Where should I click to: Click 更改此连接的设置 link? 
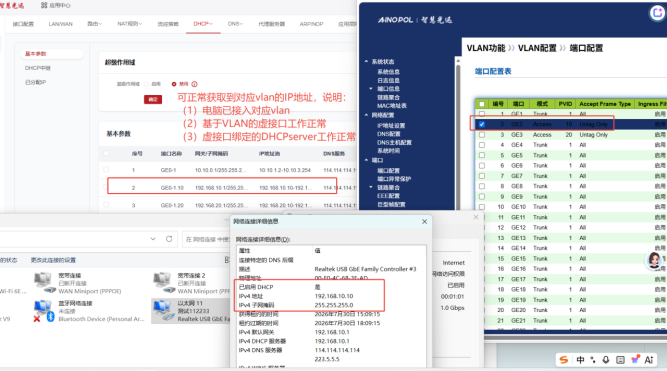click(53, 260)
